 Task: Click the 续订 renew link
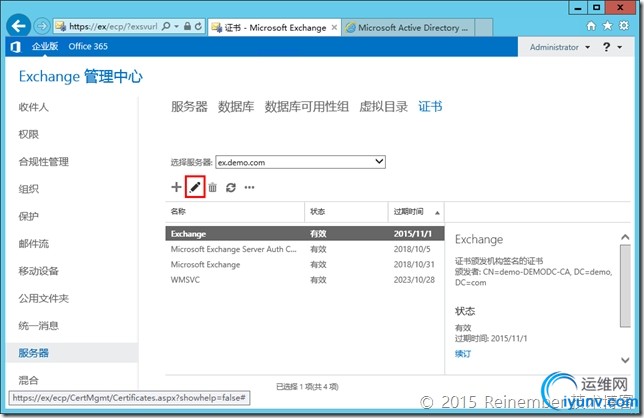click(x=463, y=354)
